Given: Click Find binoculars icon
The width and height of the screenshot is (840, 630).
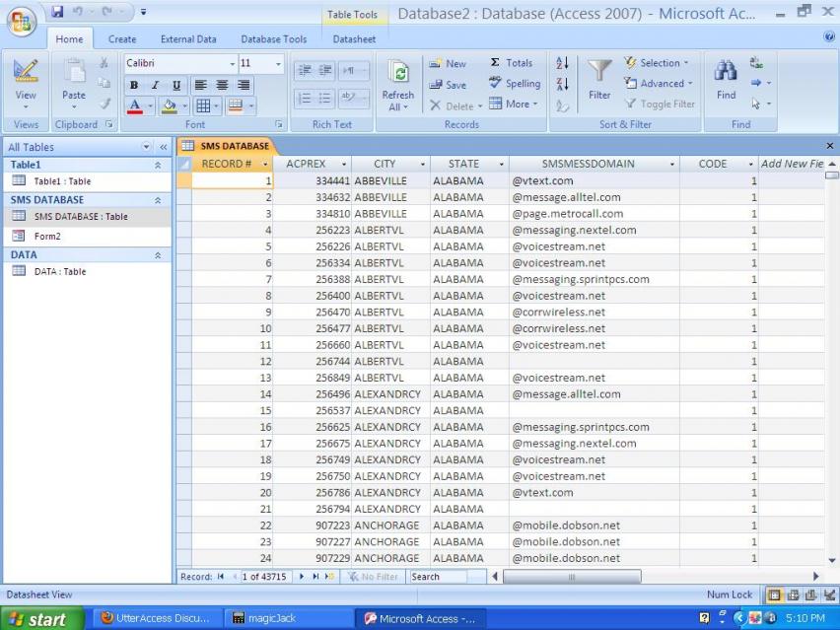Looking at the screenshot, I should pyautogui.click(x=726, y=71).
